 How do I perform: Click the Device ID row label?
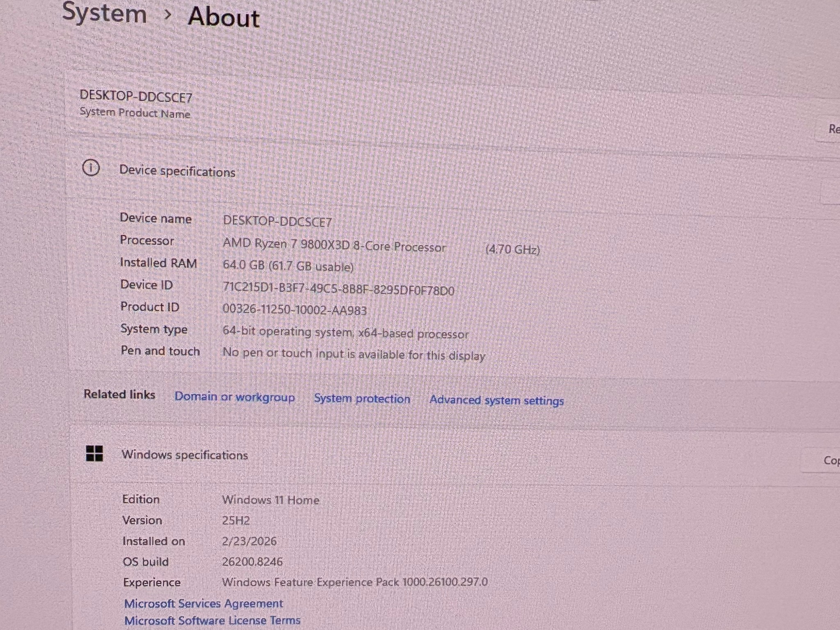pyautogui.click(x=146, y=285)
